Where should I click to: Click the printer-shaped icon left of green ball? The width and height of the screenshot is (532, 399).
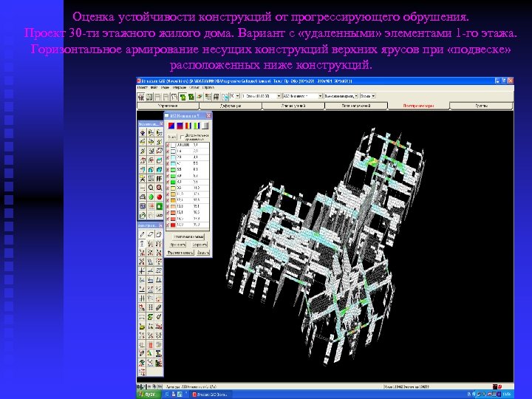tap(143, 197)
